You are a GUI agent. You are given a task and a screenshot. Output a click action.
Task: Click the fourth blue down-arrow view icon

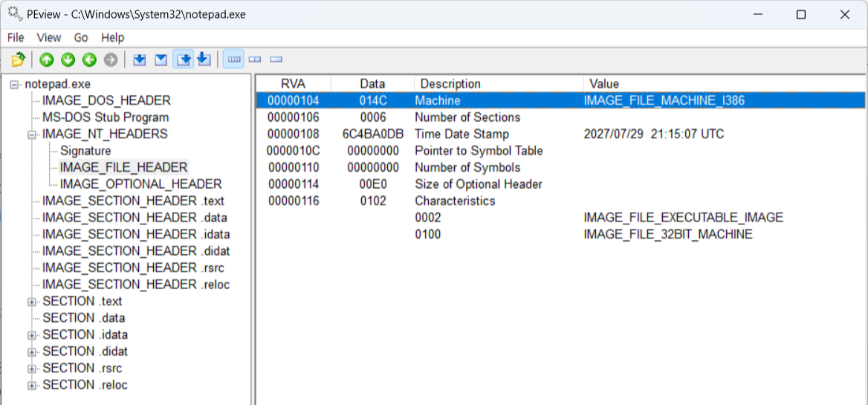[204, 59]
